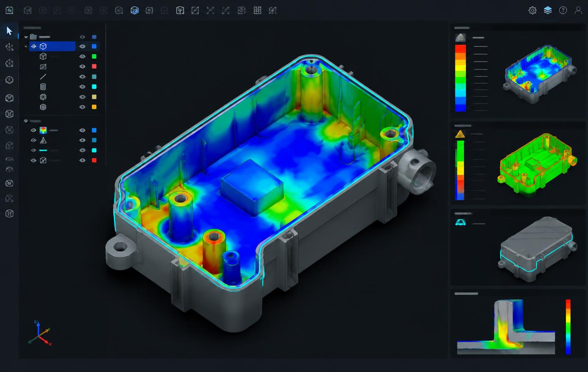The width and height of the screenshot is (588, 372).
Task: Toggle the eye preceding the contour map layer
Action: 33,131
